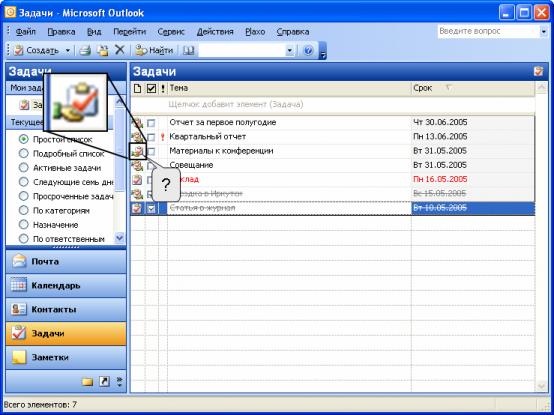Click assigned-task icon of 'Квартальный отчет'
Image resolution: width=554 pixels, height=415 pixels.
137,137
